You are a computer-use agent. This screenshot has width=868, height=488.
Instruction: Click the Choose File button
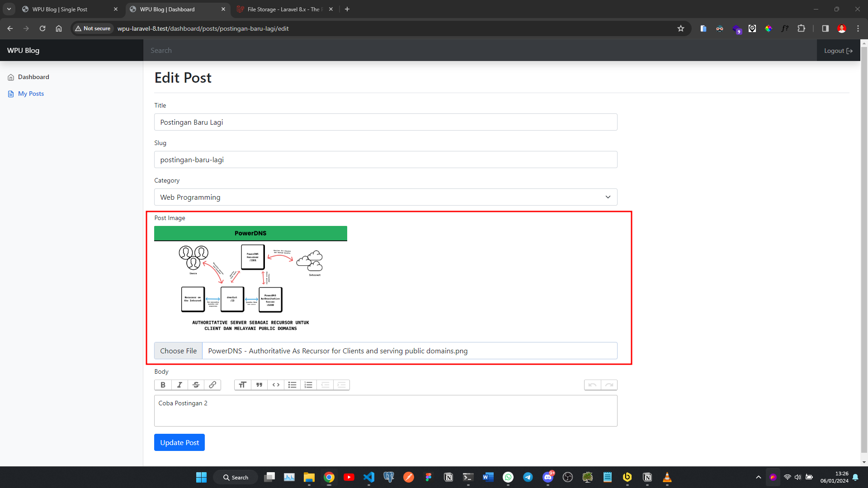tap(178, 350)
